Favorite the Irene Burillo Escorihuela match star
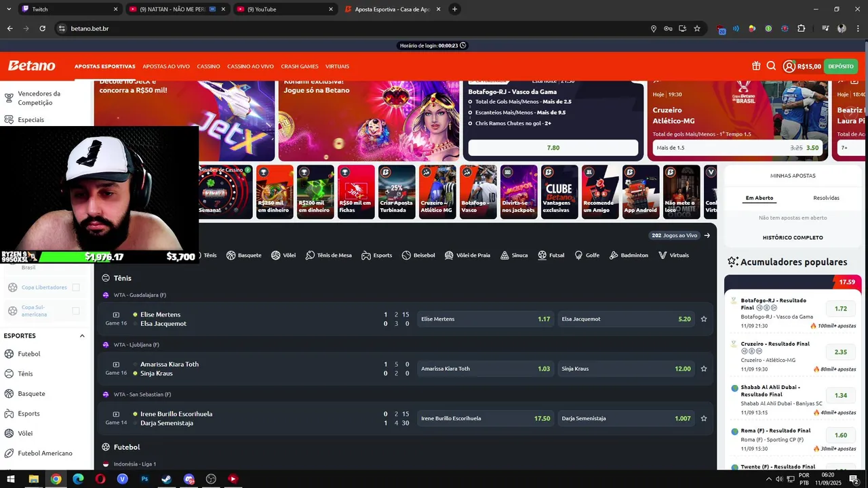This screenshot has height=488, width=868. [x=704, y=418]
